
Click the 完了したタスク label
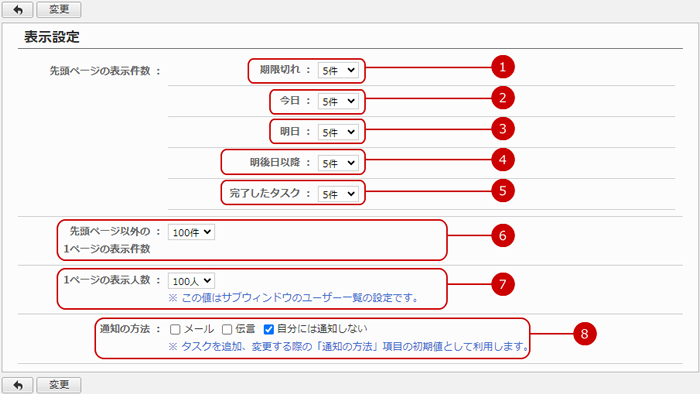click(265, 193)
